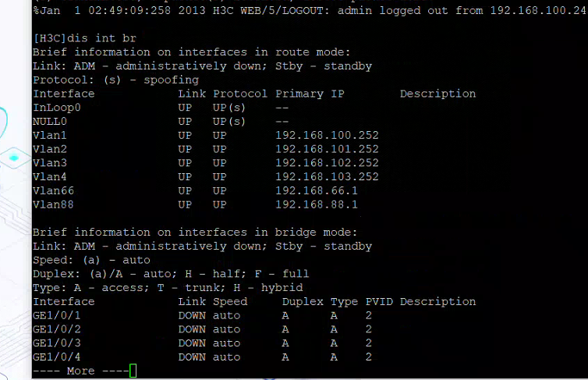588x380 pixels.
Task: Click IP address 192.168.66.1
Action: point(316,190)
